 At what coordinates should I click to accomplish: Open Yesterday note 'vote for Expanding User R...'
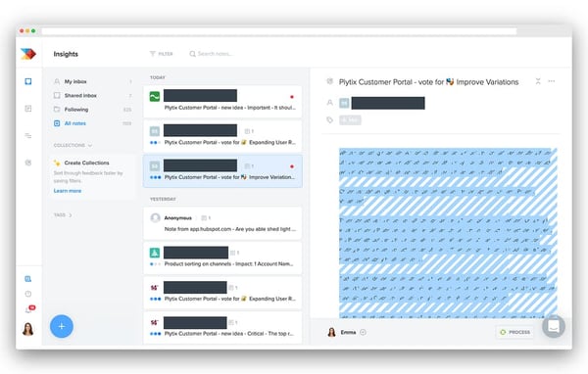(222, 293)
